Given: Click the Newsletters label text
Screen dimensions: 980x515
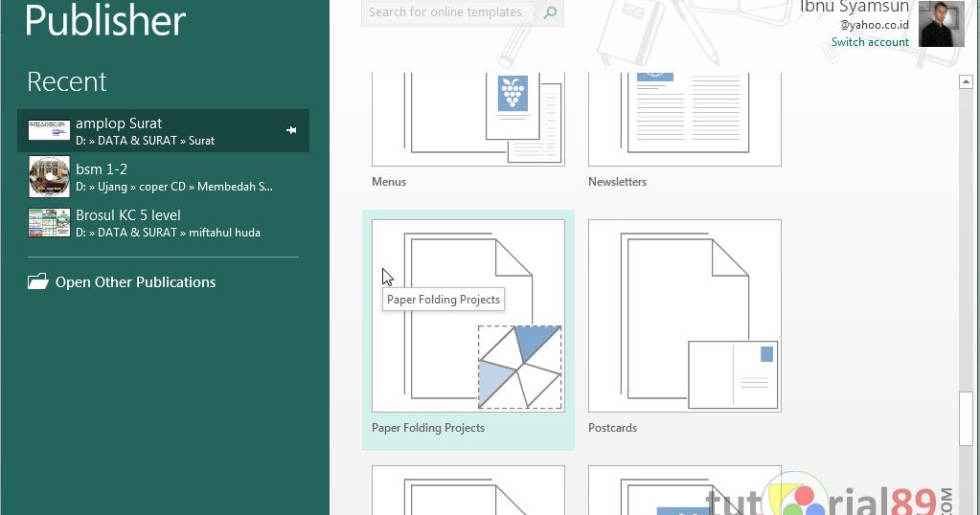Looking at the screenshot, I should (617, 182).
